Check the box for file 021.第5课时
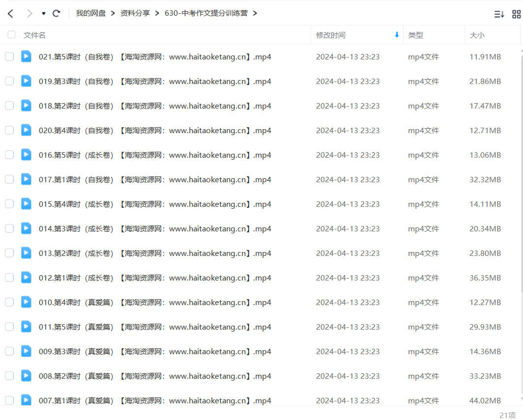This screenshot has height=420, width=523. tap(9, 56)
